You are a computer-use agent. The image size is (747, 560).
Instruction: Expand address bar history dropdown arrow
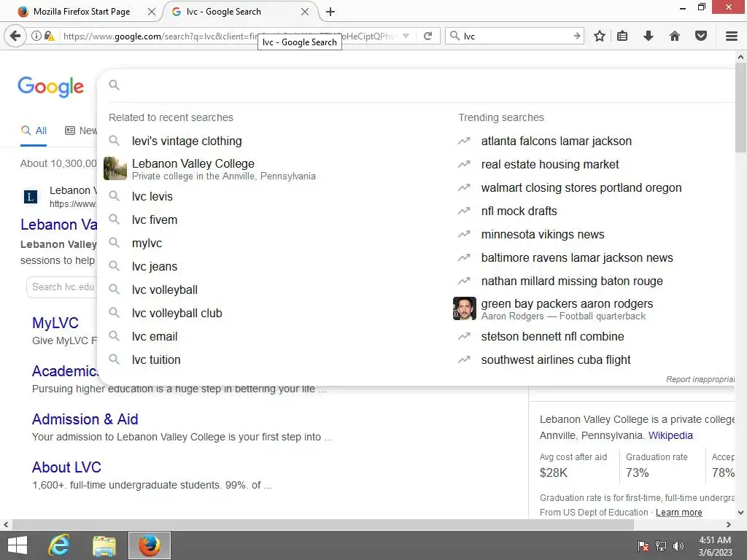[406, 36]
